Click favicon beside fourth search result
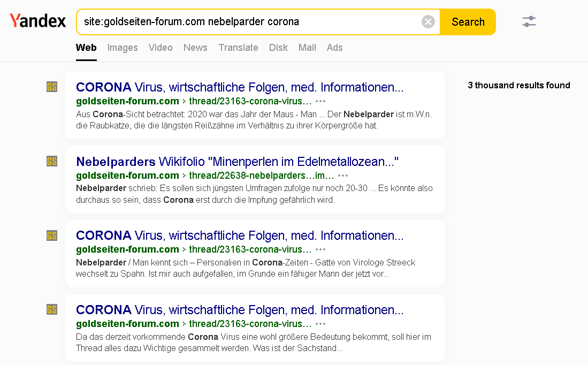Viewport: 588px width, 365px height. [x=52, y=309]
